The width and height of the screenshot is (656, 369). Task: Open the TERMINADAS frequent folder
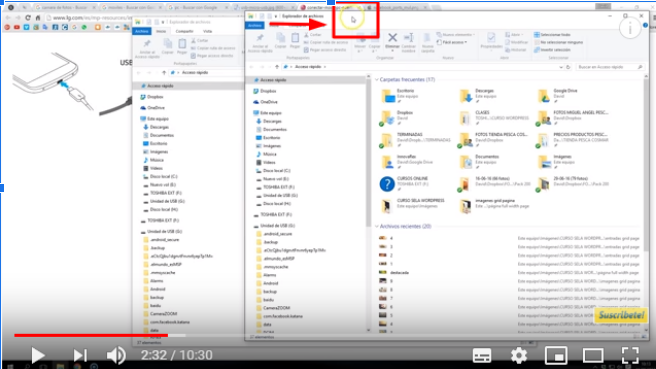point(414,140)
